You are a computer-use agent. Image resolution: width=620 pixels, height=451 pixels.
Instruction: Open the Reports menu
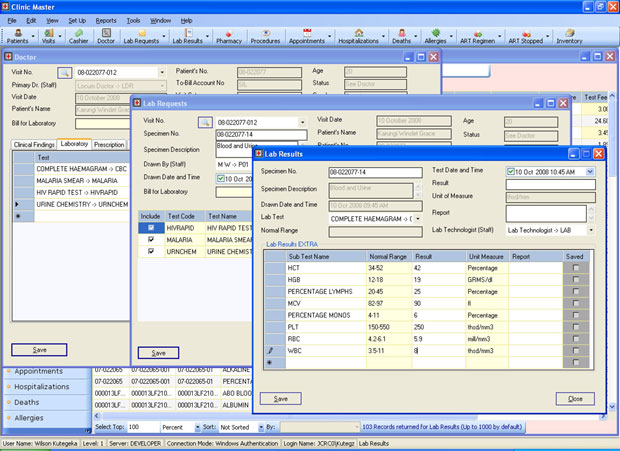106,20
